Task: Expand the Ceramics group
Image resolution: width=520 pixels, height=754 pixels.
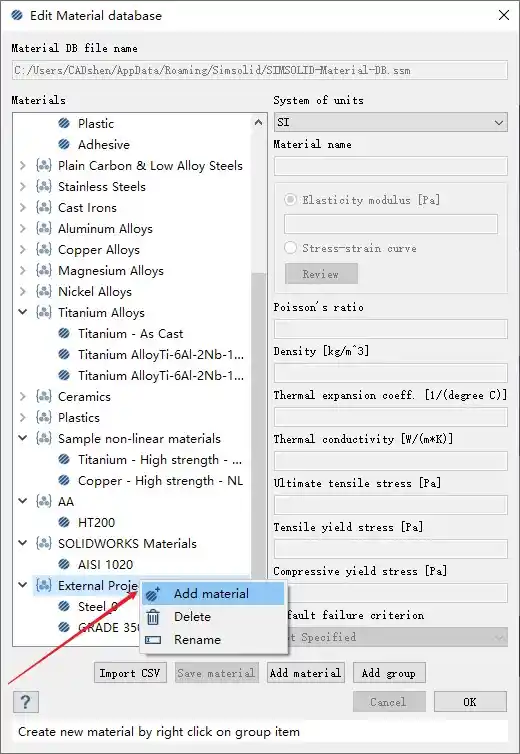Action: point(23,396)
